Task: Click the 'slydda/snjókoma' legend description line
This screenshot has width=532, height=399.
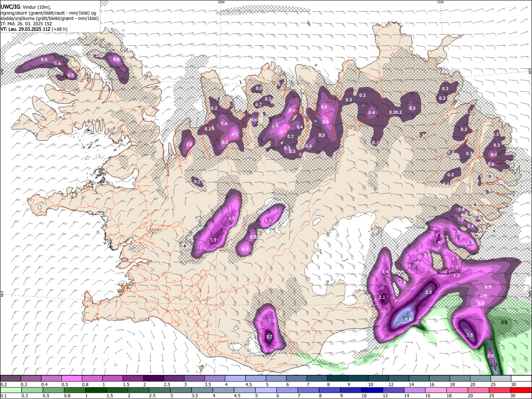Action: click(49, 18)
